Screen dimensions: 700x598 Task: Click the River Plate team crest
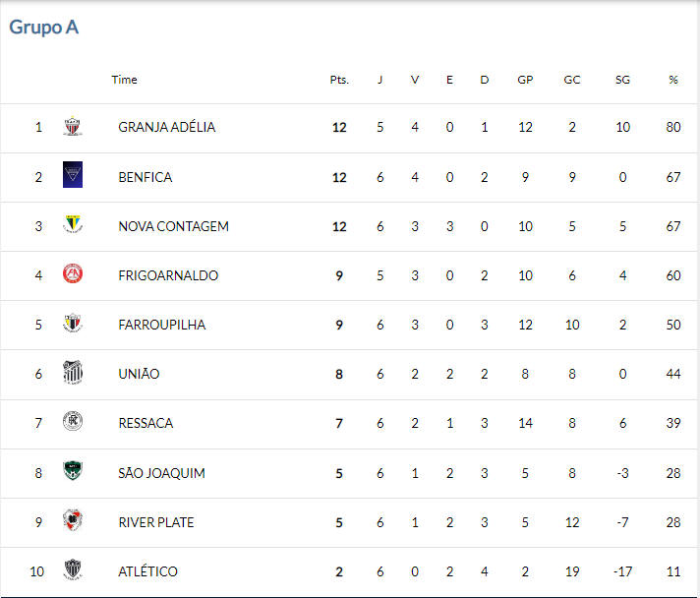pos(73,520)
